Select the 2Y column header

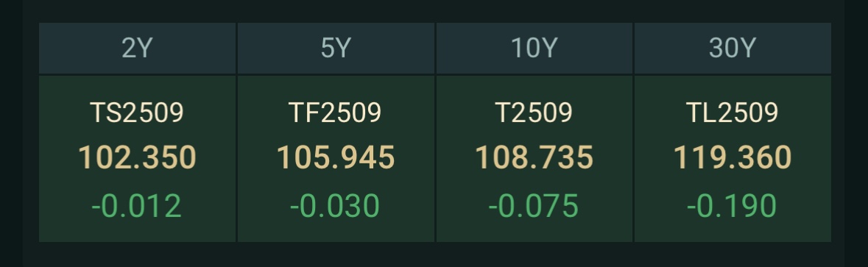pyautogui.click(x=137, y=48)
